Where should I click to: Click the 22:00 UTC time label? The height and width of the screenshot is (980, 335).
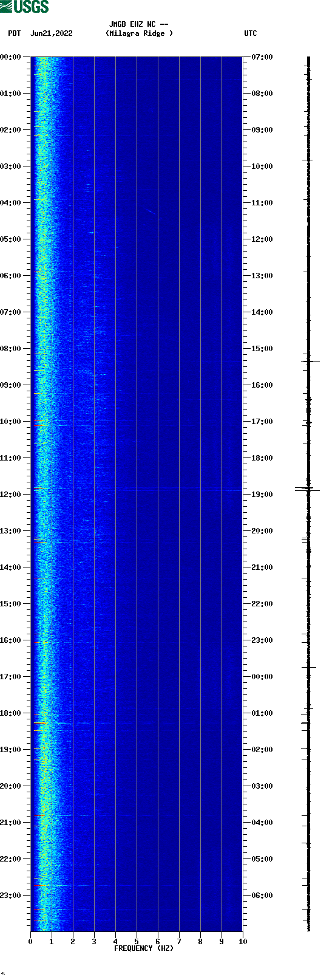click(262, 604)
